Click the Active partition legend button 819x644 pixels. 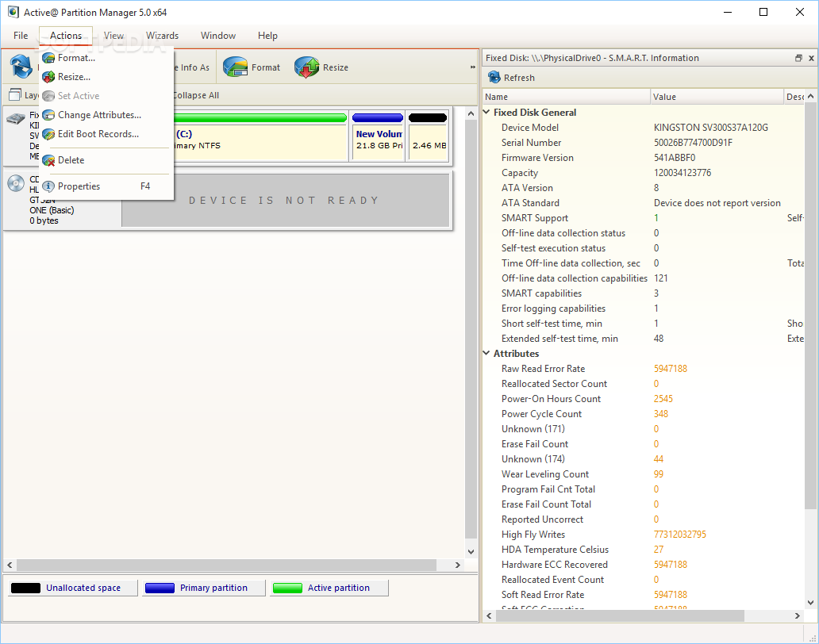(x=329, y=588)
